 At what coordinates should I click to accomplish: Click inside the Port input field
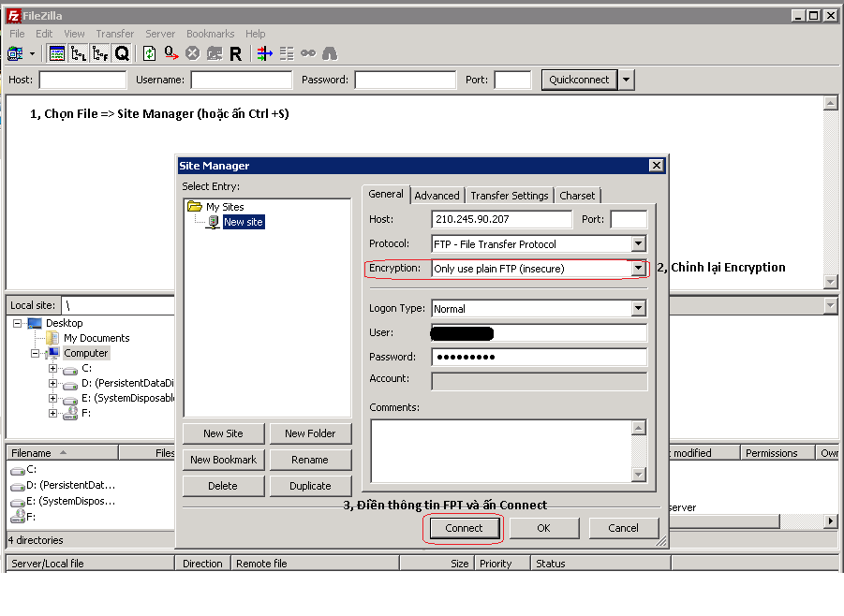(x=629, y=219)
